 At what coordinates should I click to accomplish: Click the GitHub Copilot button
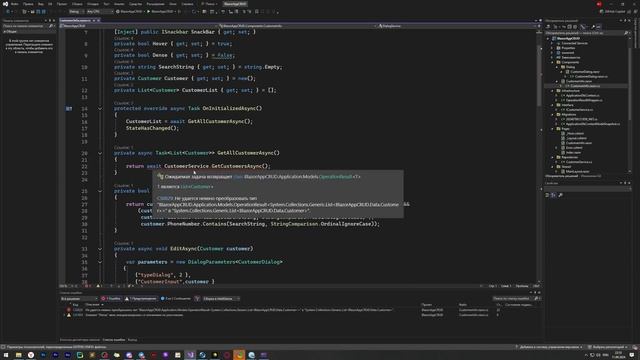(612, 11)
